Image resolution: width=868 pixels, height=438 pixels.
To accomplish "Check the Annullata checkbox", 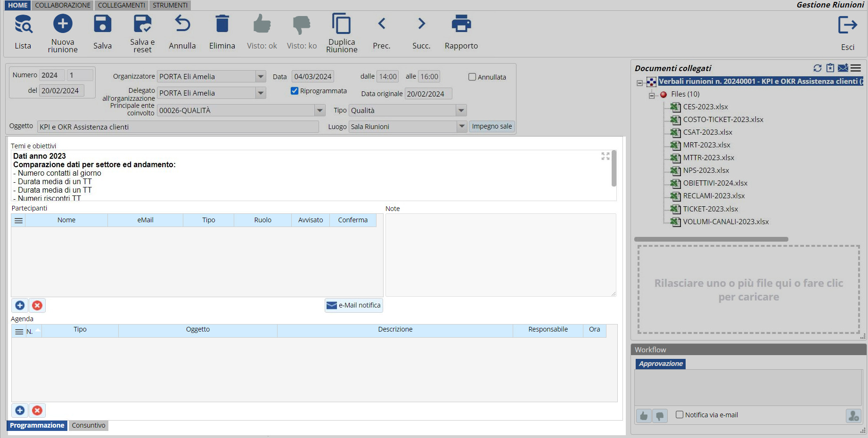I will click(472, 77).
